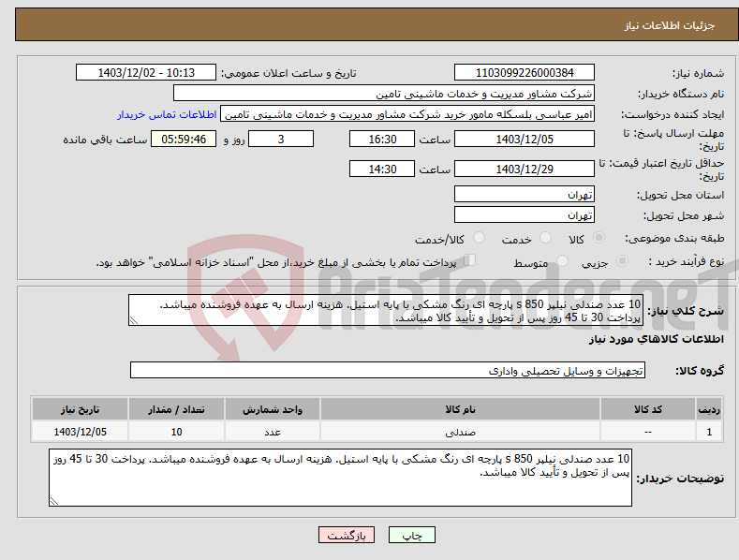Click the تعداد / مقدار column header
Viewport: 739px width, 560px height.
(176, 409)
